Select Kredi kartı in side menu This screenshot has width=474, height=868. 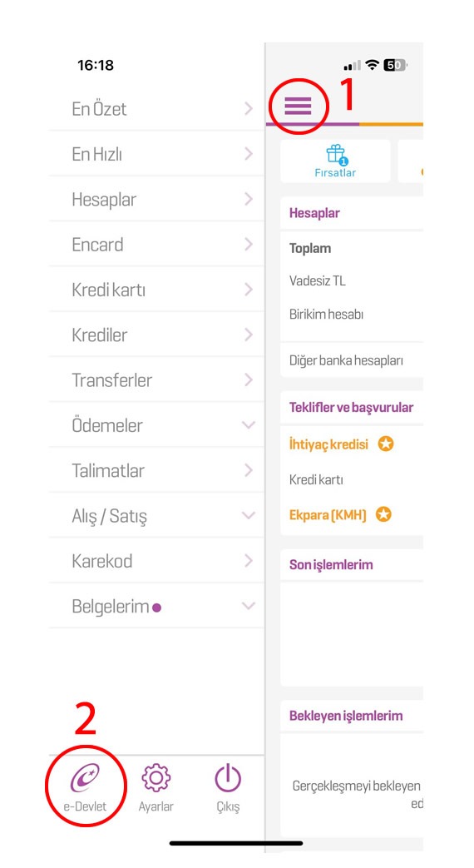click(x=156, y=290)
